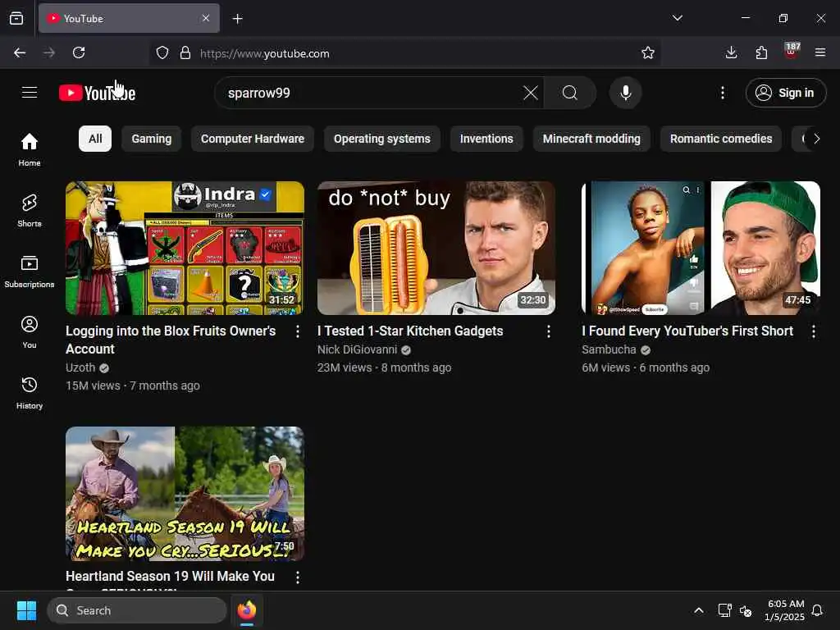The width and height of the screenshot is (840, 630).
Task: Click the Sign in button
Action: [x=786, y=93]
